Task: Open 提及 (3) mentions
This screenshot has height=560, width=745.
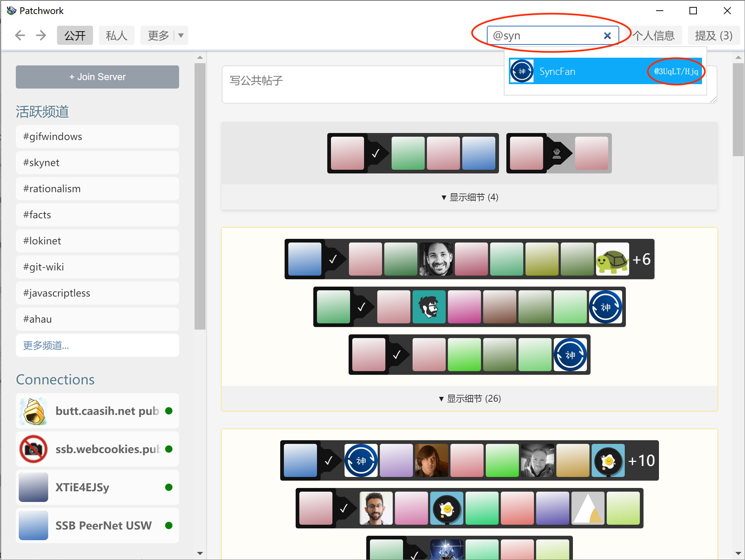Action: (x=714, y=35)
